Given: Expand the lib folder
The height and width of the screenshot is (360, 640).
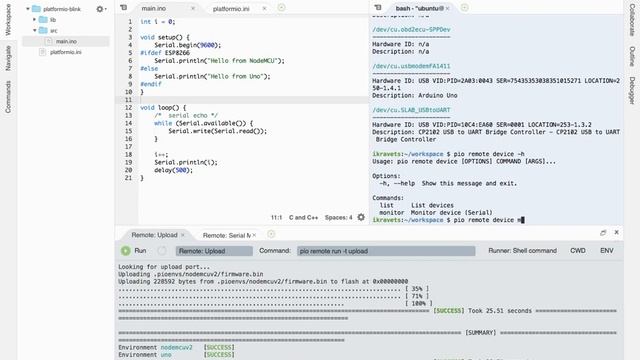Looking at the screenshot, I should tap(35, 19).
